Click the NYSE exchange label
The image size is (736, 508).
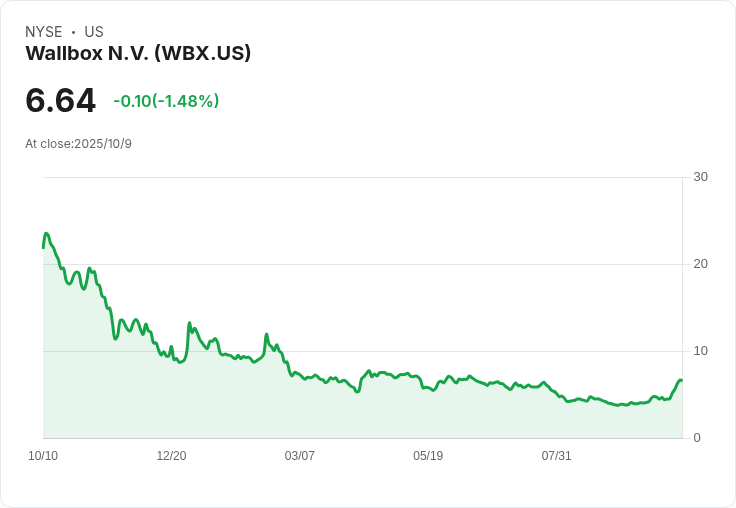(44, 32)
